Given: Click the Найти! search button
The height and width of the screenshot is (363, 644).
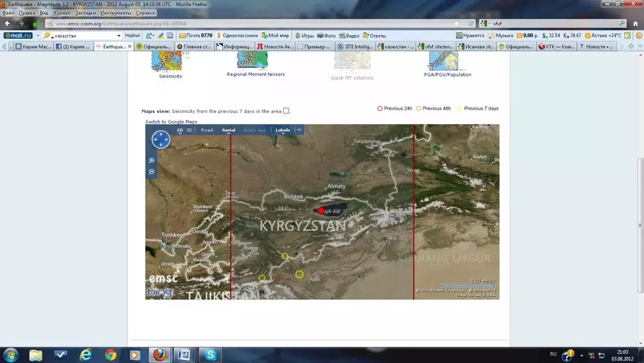Looking at the screenshot, I should point(133,35).
